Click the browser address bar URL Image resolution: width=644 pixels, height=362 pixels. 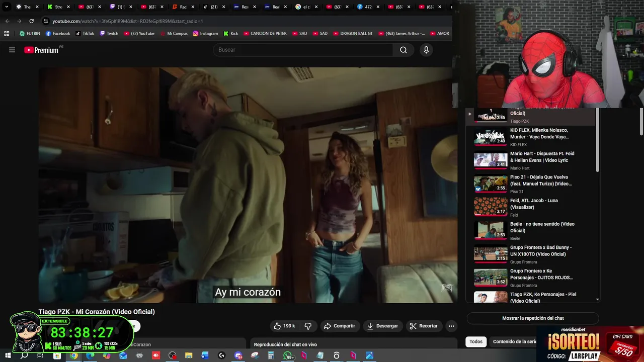coord(128,21)
